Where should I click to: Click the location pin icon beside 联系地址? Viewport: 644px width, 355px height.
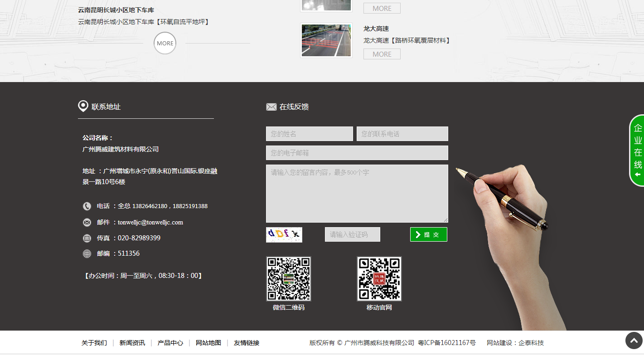[83, 107]
